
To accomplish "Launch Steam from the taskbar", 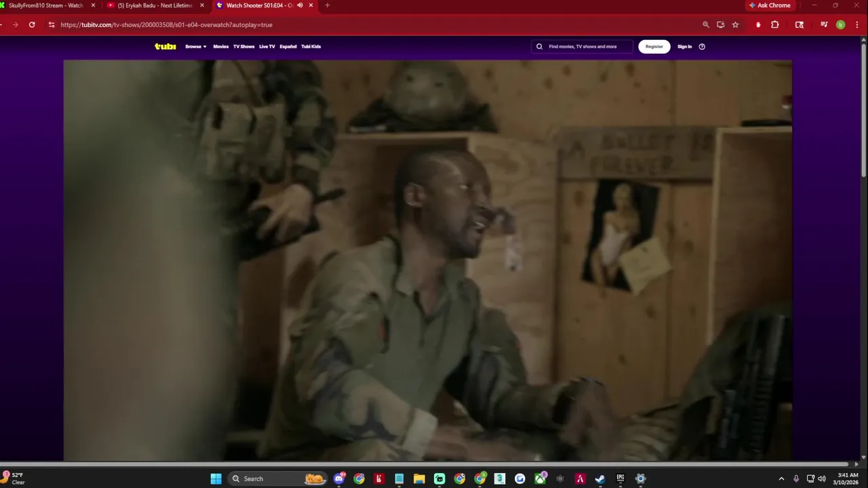I will 600,479.
